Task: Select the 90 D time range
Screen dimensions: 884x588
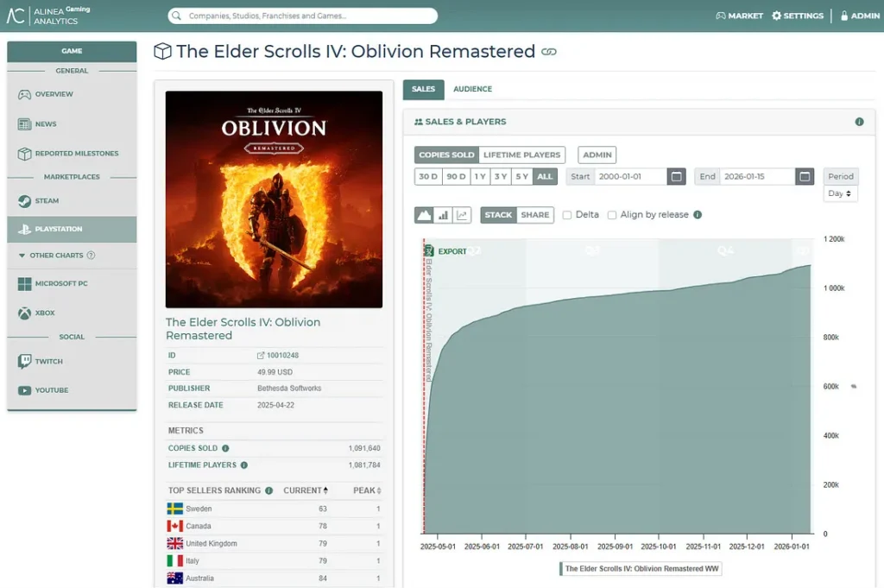Action: pos(455,176)
